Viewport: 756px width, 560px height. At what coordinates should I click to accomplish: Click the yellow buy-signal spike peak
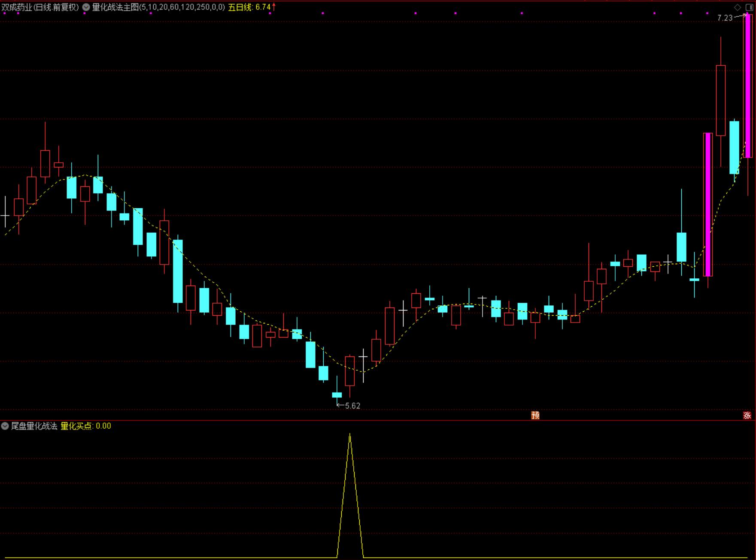click(x=350, y=435)
